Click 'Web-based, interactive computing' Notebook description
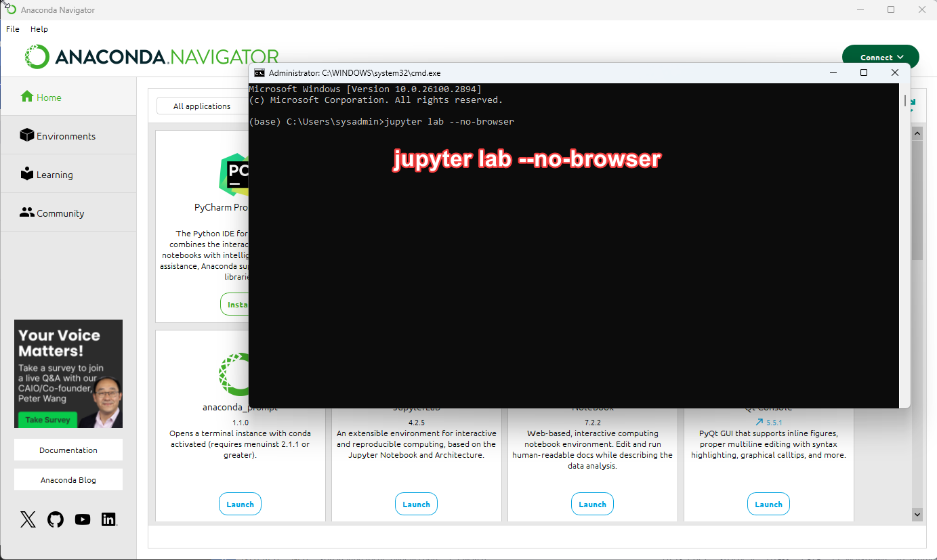 pos(592,450)
